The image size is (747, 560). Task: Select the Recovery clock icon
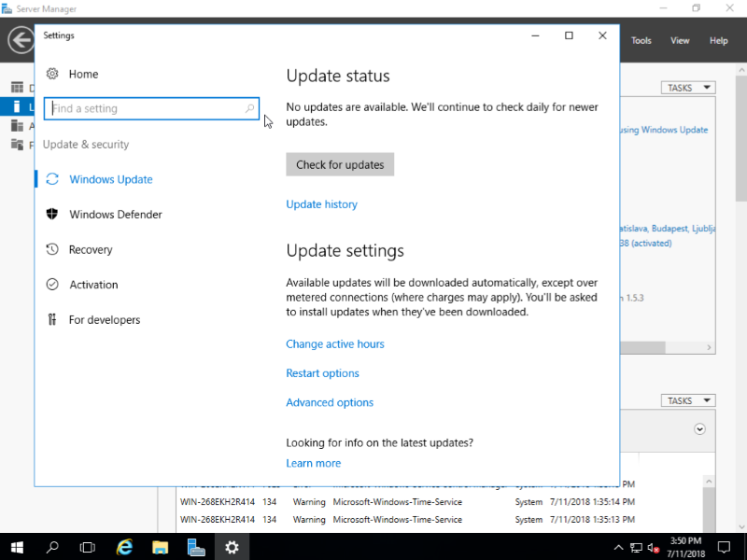(52, 249)
